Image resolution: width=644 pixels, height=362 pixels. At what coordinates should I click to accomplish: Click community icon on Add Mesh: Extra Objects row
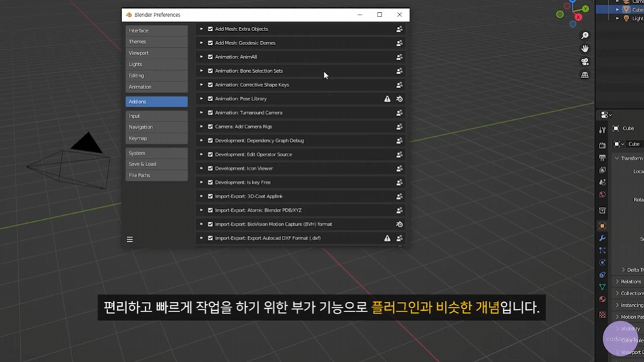[399, 29]
